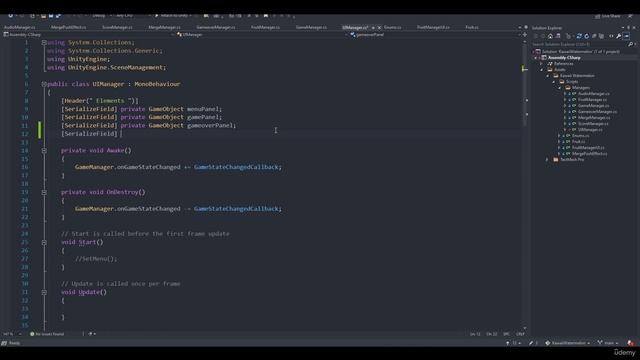The height and width of the screenshot is (360, 640).
Task: Open the Enums.cs editor tab
Action: pos(392,27)
